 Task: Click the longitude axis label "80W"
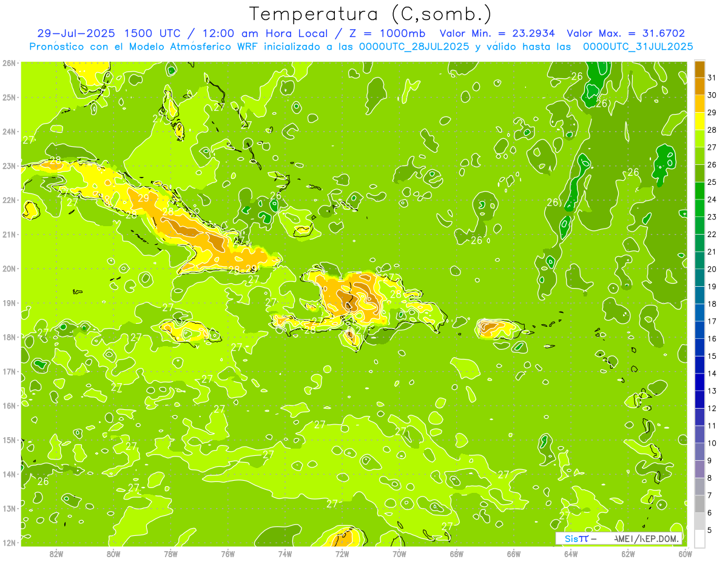(x=113, y=554)
